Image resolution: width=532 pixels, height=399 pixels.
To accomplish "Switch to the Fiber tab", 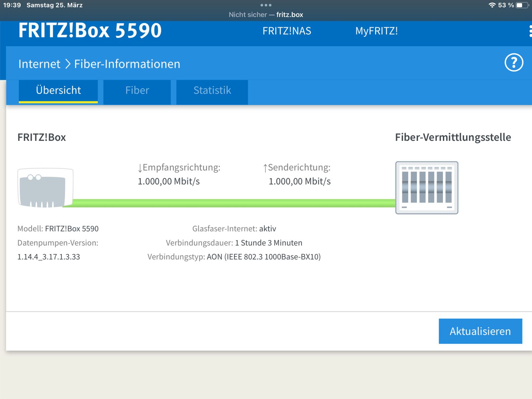I will pyautogui.click(x=137, y=92).
